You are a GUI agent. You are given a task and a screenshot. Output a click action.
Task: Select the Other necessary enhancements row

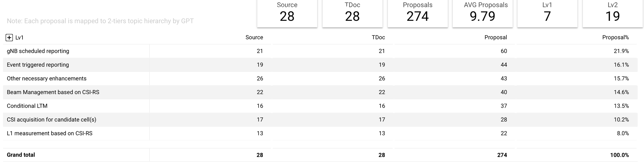(320, 78)
